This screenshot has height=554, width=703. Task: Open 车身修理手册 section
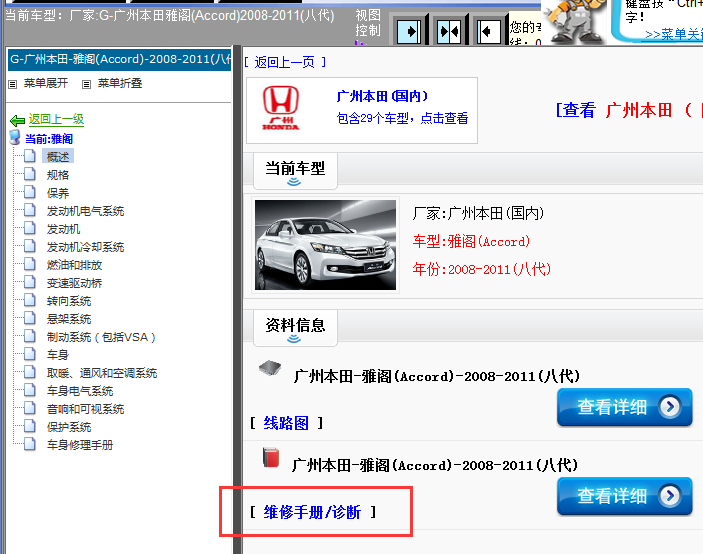[80, 445]
